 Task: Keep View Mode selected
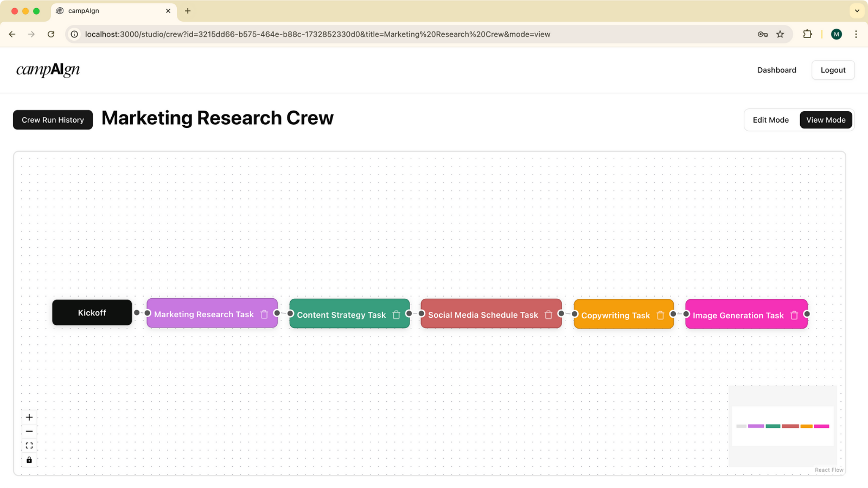826,120
